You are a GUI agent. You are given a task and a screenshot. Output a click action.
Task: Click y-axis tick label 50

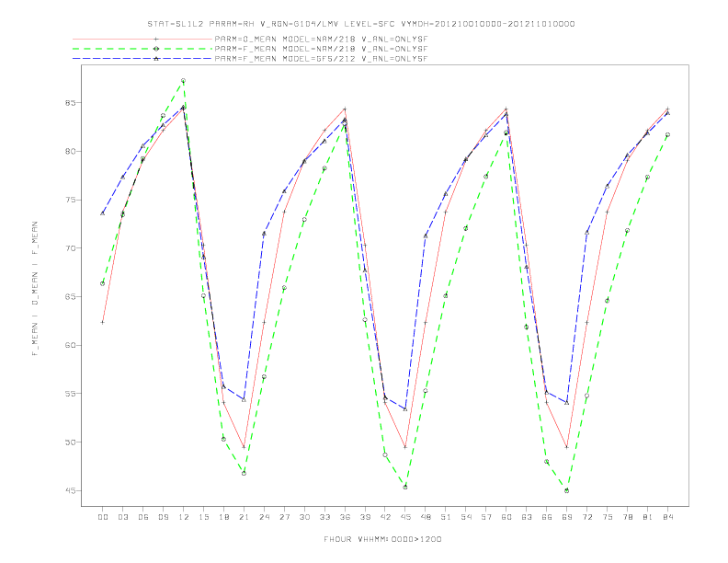point(71,442)
